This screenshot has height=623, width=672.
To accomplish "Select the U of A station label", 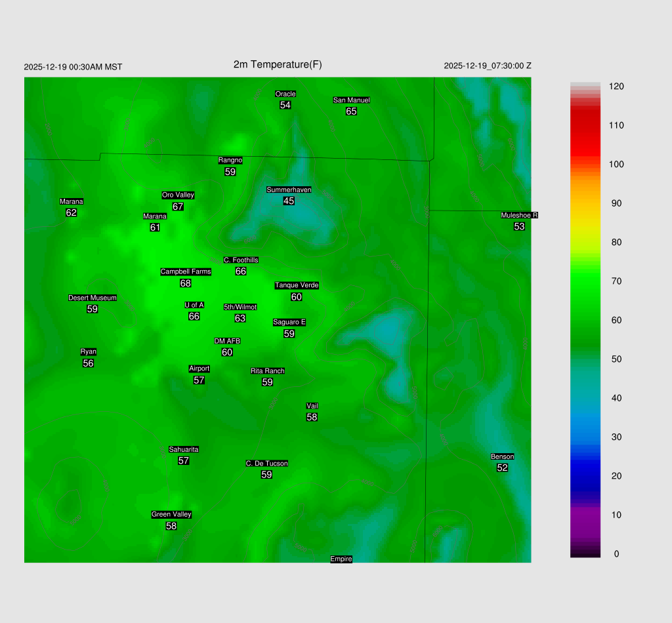I will point(194,305).
